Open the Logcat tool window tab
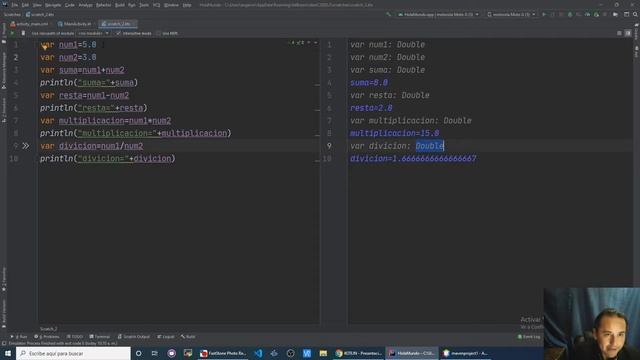 pyautogui.click(x=166, y=337)
